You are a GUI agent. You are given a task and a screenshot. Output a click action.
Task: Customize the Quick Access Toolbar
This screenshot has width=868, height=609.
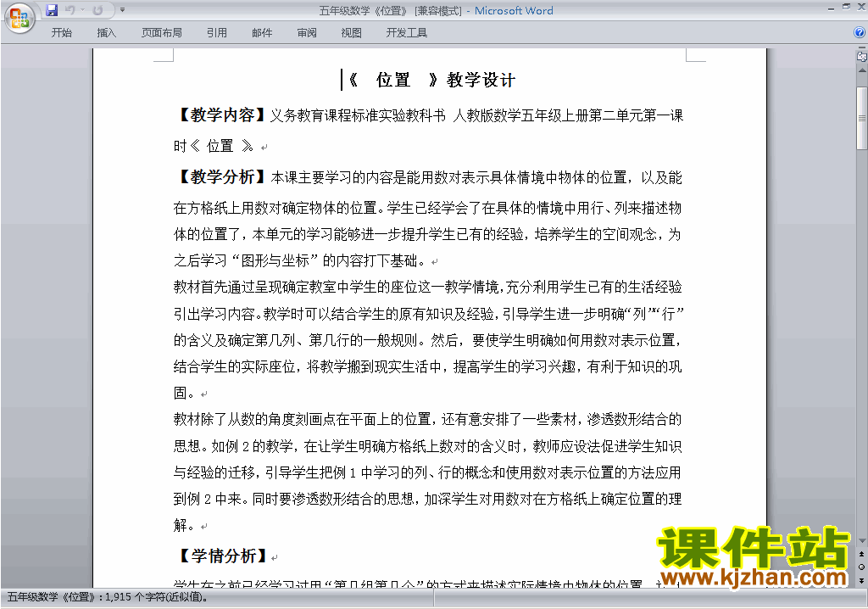point(122,10)
